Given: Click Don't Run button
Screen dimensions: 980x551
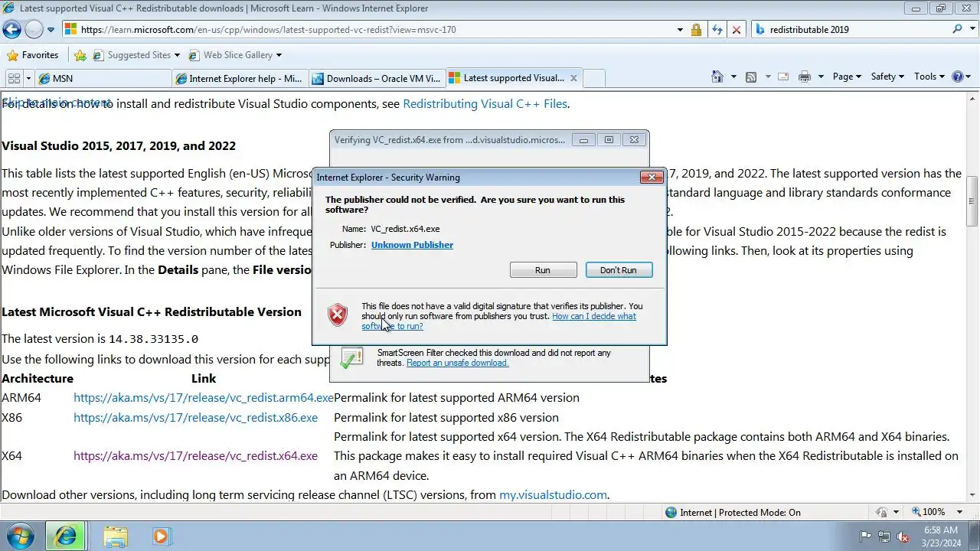Looking at the screenshot, I should [619, 270].
